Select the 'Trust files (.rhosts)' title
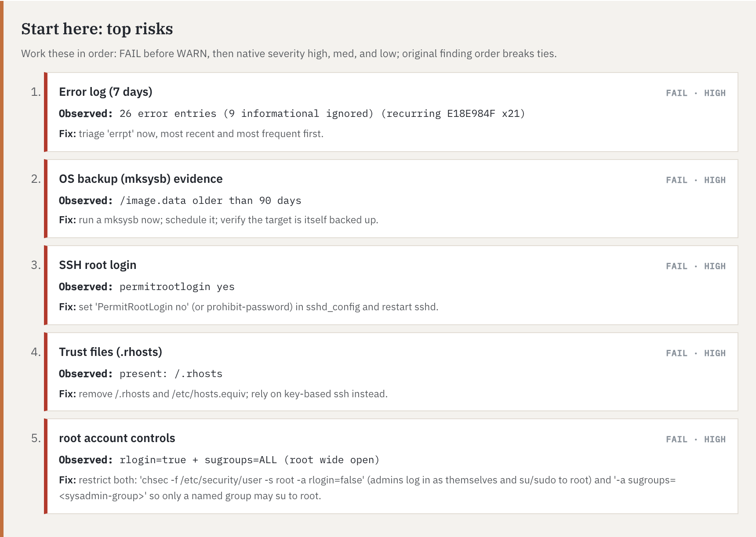 point(110,352)
